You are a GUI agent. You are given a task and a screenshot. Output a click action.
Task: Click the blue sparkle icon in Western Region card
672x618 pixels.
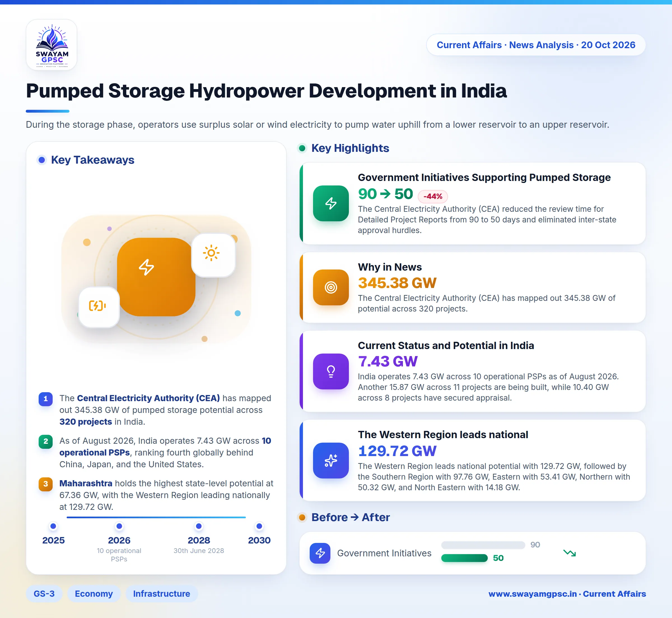330,461
